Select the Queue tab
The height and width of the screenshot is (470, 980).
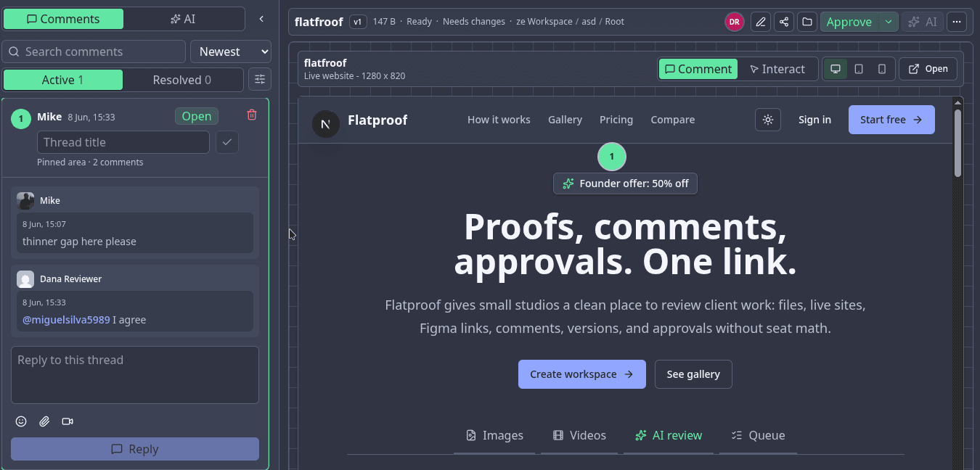[758, 435]
